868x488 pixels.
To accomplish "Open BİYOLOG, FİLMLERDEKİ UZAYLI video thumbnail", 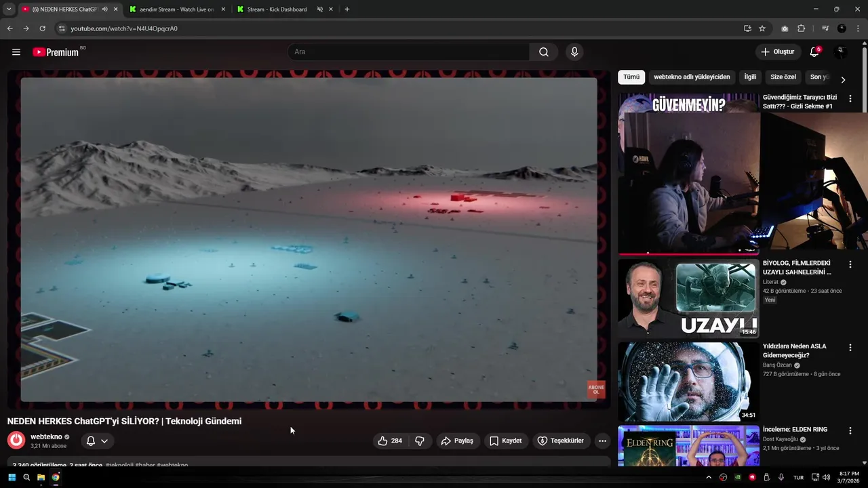I will [x=688, y=298].
